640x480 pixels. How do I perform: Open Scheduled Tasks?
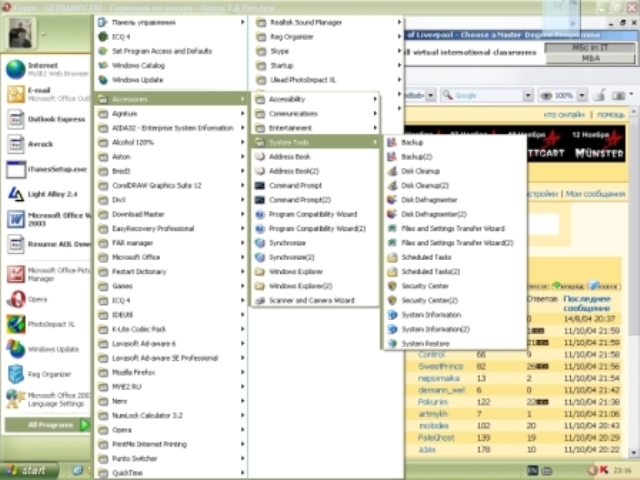point(454,257)
